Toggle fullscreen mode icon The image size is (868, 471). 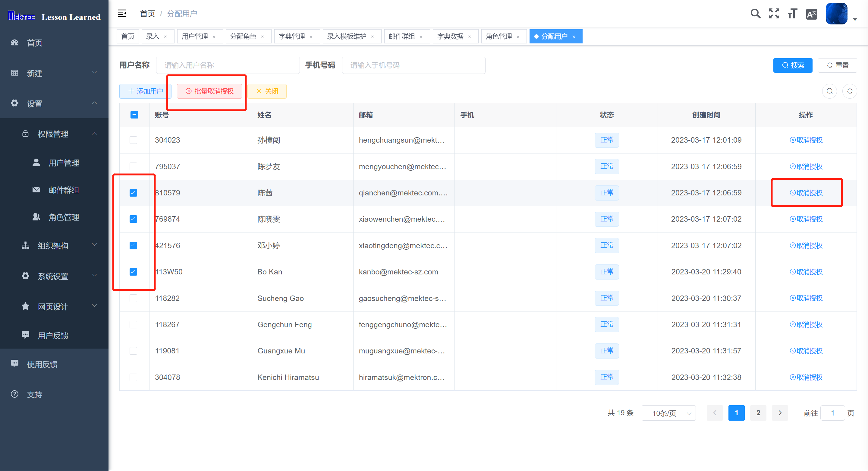pos(774,14)
